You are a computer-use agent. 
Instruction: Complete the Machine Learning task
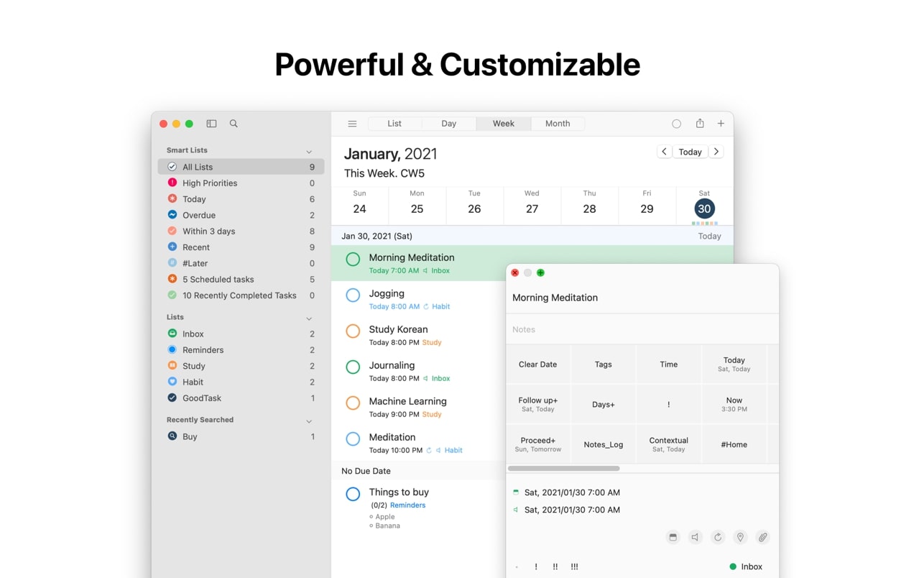353,403
